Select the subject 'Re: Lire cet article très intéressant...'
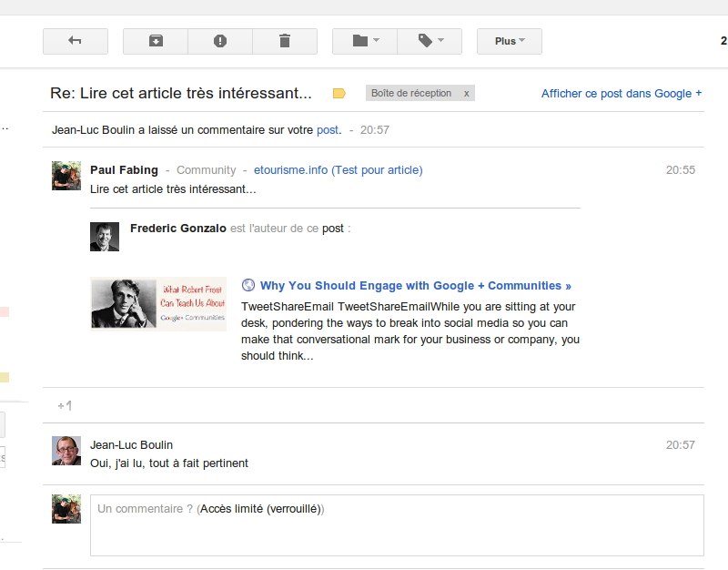The height and width of the screenshot is (570, 728). [181, 93]
